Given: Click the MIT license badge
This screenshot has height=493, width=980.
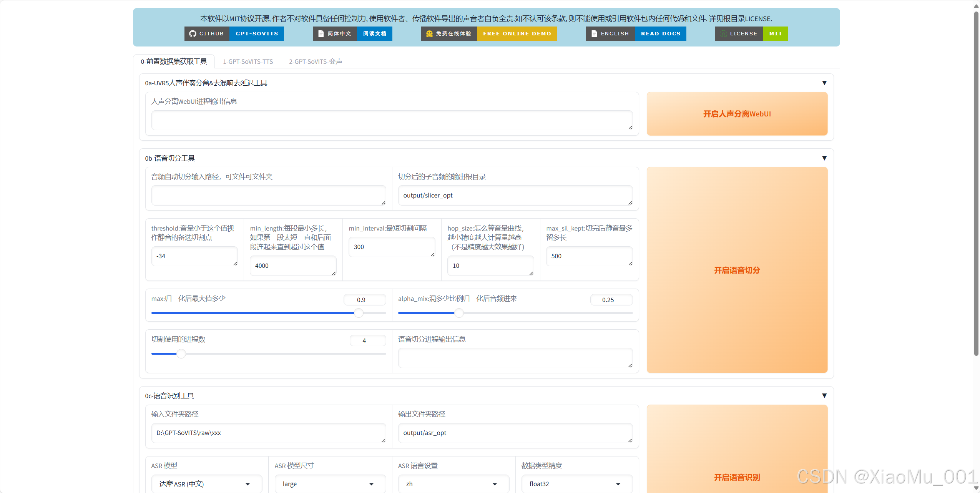Looking at the screenshot, I should pyautogui.click(x=776, y=33).
